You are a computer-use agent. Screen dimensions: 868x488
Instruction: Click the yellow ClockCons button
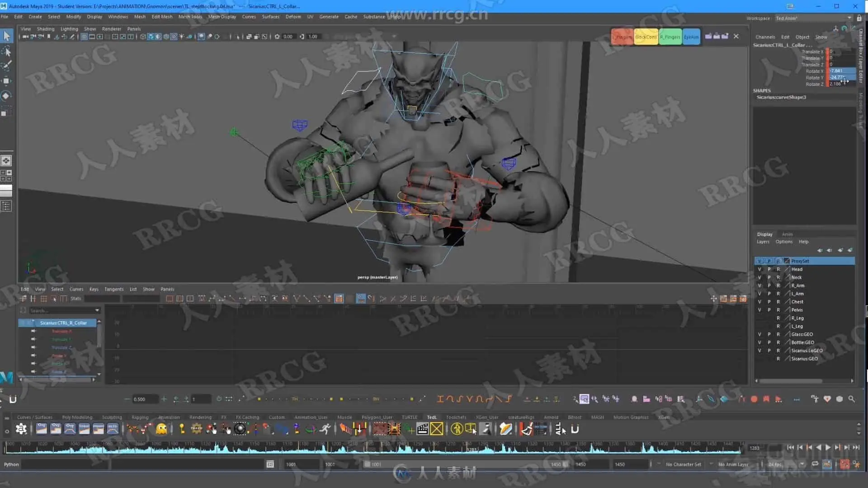coord(646,37)
